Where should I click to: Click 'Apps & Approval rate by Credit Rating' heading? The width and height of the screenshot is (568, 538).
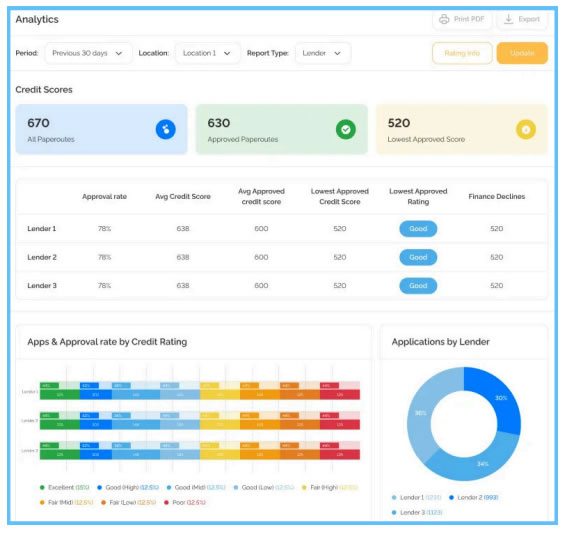(x=107, y=342)
